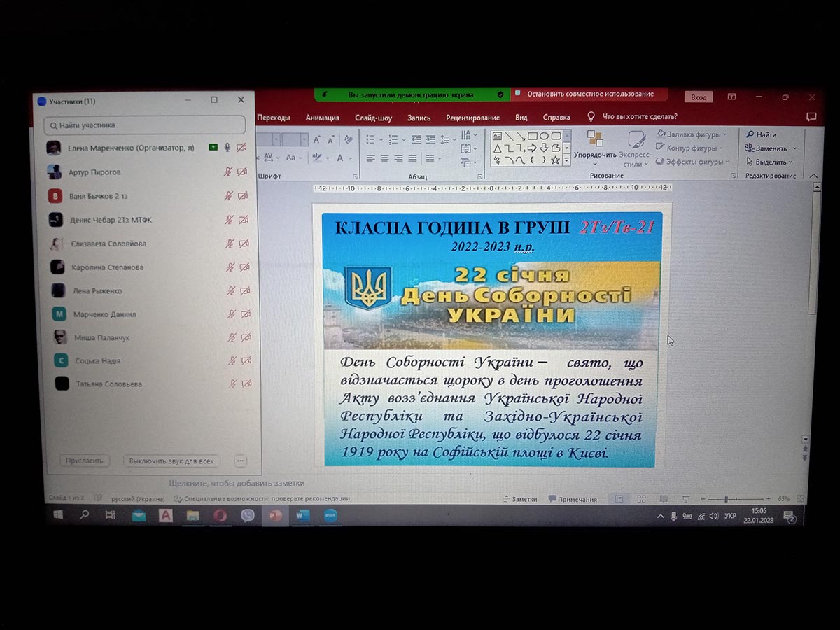Toggle Ваня Бычков's camera icon
Image resolution: width=840 pixels, height=630 pixels.
[x=243, y=196]
